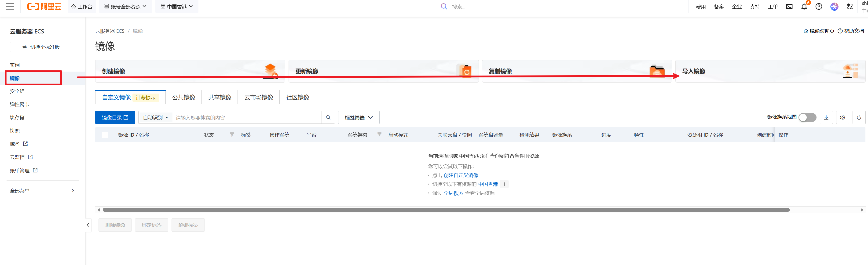Click the notification bell icon
Screen dimensions: 868x265
coord(804,6)
